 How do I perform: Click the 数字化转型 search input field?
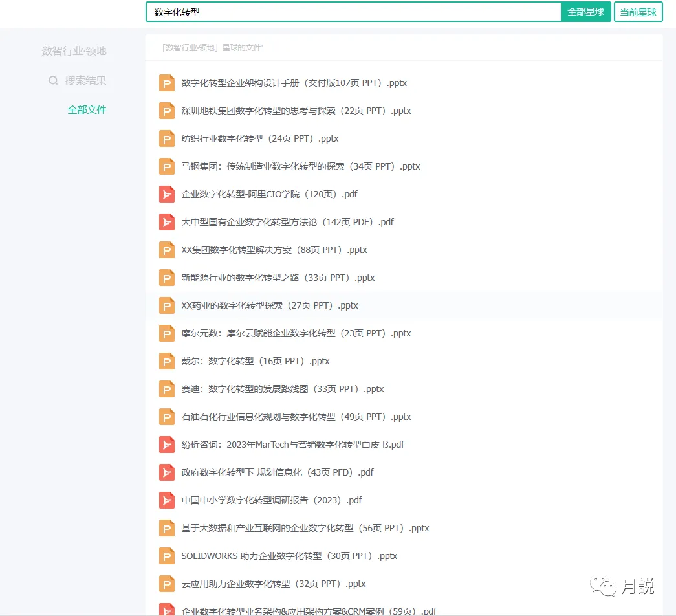click(353, 12)
